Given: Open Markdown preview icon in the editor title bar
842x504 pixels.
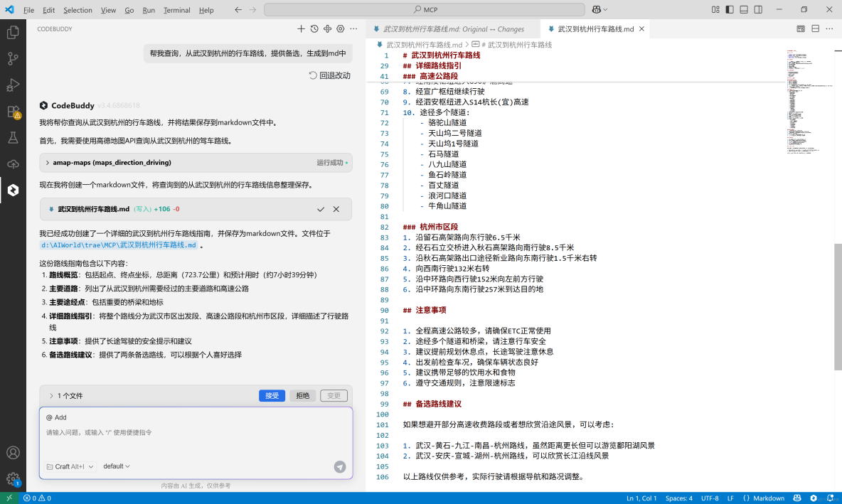Looking at the screenshot, I should (801, 28).
